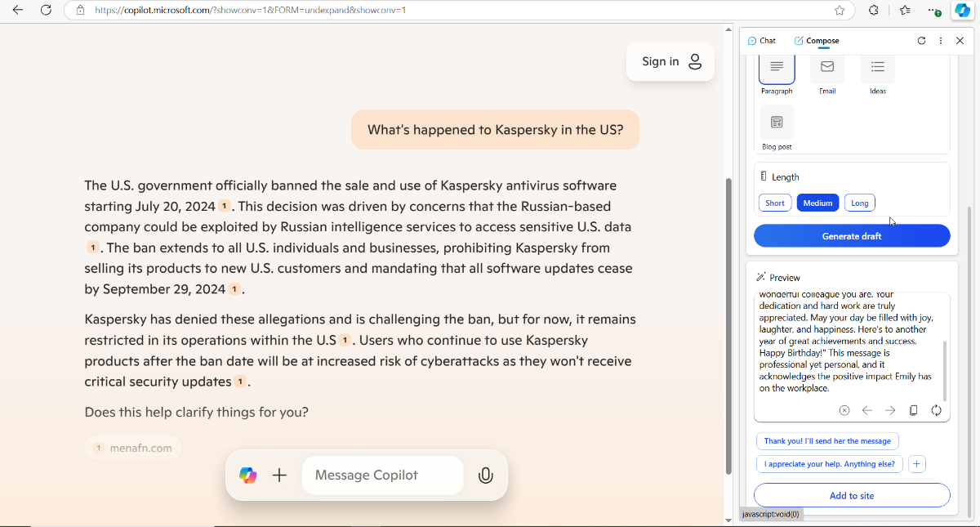The width and height of the screenshot is (980, 527).
Task: Click the user question about Kaspersky bubble
Action: click(x=495, y=129)
